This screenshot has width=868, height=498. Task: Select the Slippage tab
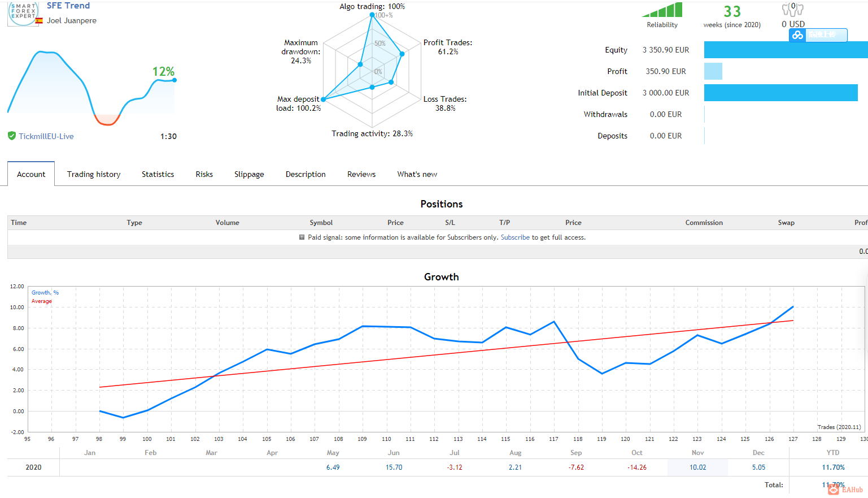(x=249, y=174)
